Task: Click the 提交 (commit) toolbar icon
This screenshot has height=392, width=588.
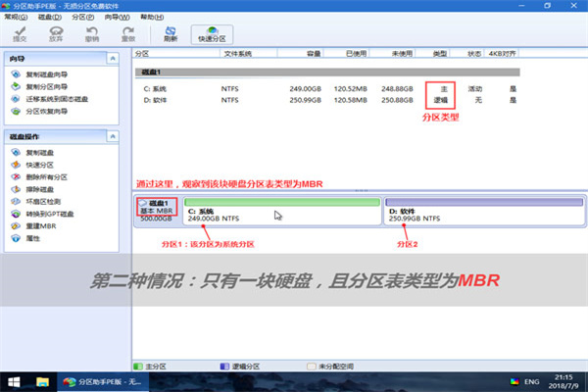Action: (20, 34)
